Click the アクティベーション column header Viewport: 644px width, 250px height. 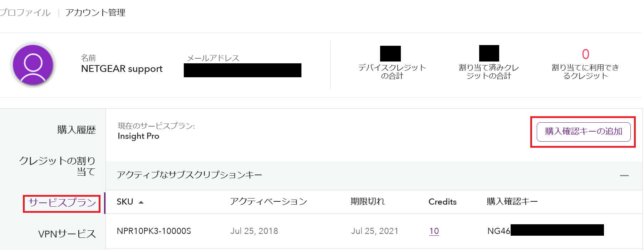(269, 202)
